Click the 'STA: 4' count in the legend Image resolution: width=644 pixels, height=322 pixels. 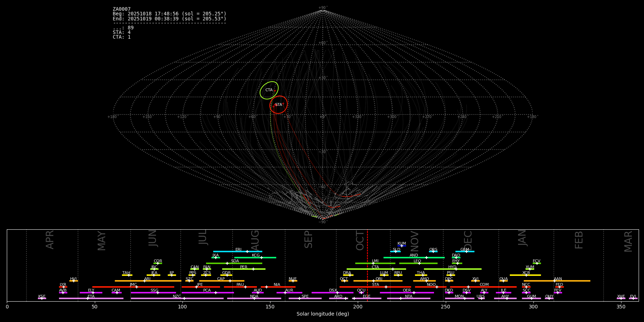[122, 33]
